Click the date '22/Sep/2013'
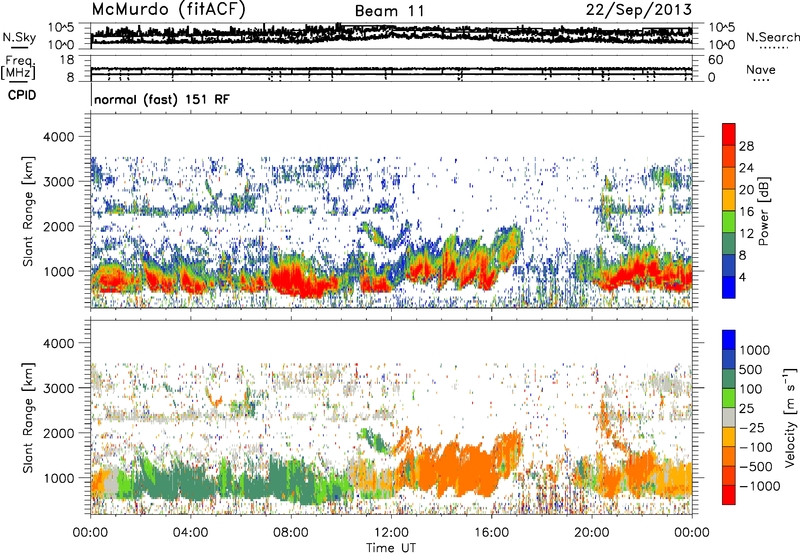 click(638, 10)
